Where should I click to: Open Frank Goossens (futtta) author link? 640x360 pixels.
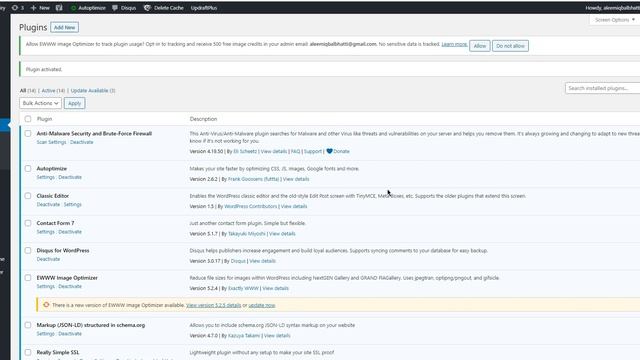point(253,179)
